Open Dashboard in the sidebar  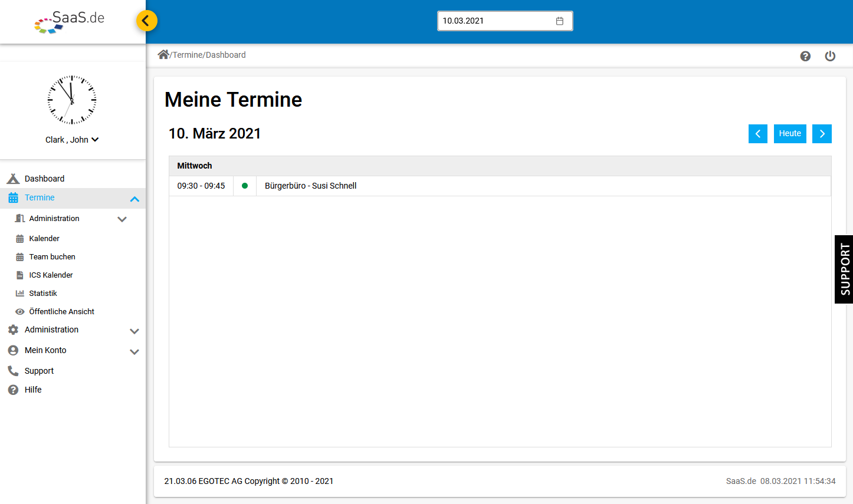[44, 179]
